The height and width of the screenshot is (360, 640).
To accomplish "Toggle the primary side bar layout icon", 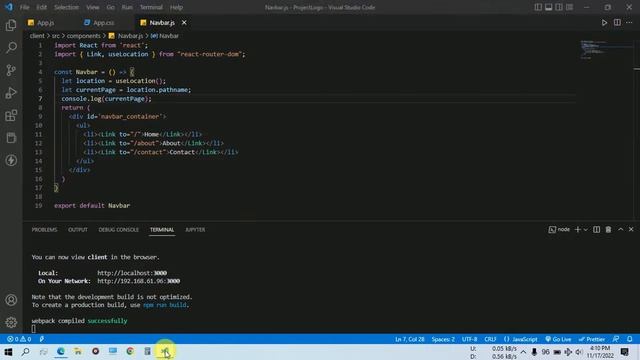I will pos(538,7).
